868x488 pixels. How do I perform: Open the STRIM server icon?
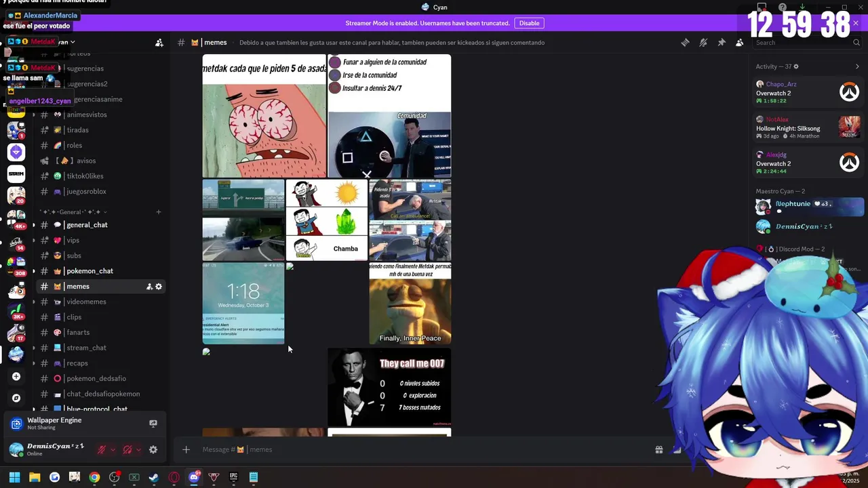tap(16, 174)
